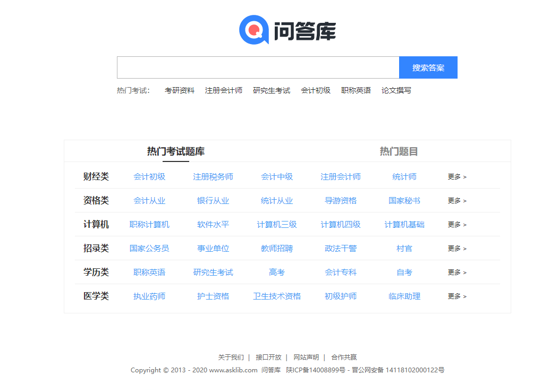Open the 软件水平 question bank
The width and height of the screenshot is (558, 392).
pyautogui.click(x=213, y=225)
